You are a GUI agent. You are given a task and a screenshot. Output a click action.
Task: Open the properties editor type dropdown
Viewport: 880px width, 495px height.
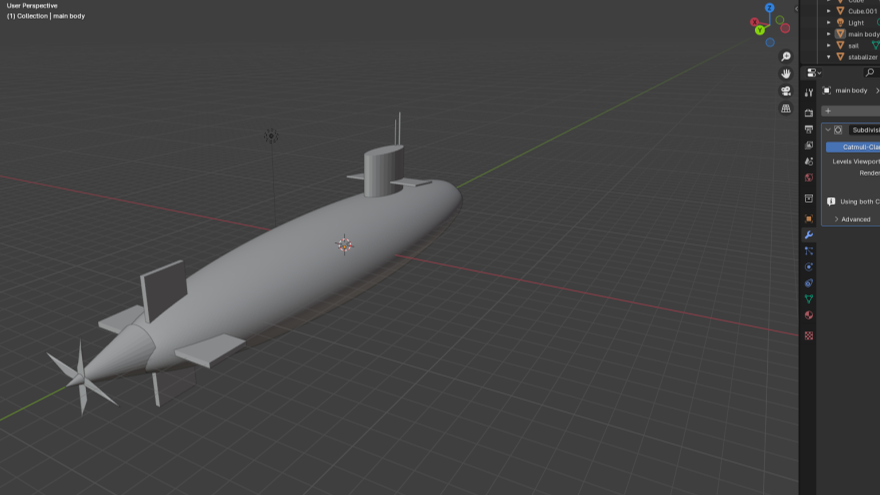coord(813,73)
